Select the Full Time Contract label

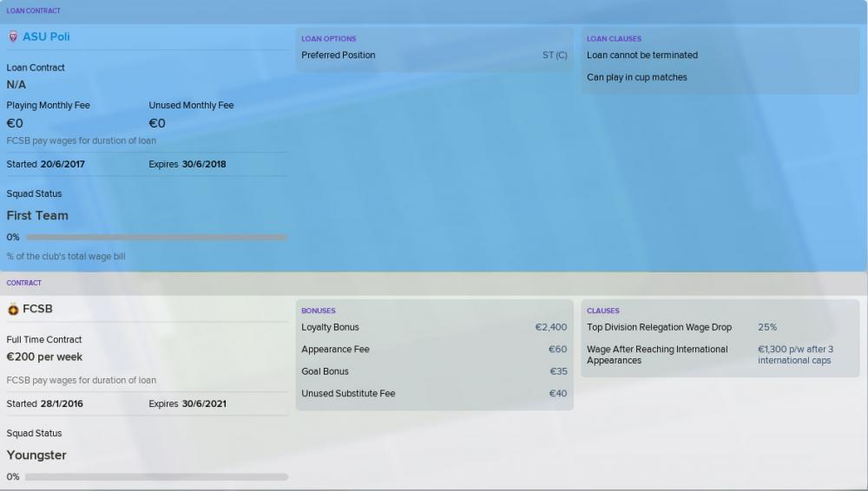[x=43, y=339]
